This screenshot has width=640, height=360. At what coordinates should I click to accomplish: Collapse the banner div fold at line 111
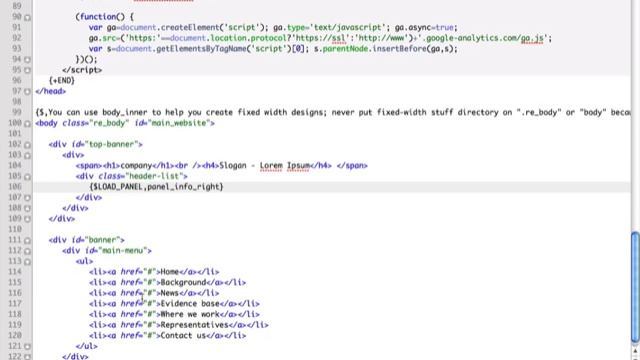[27, 240]
